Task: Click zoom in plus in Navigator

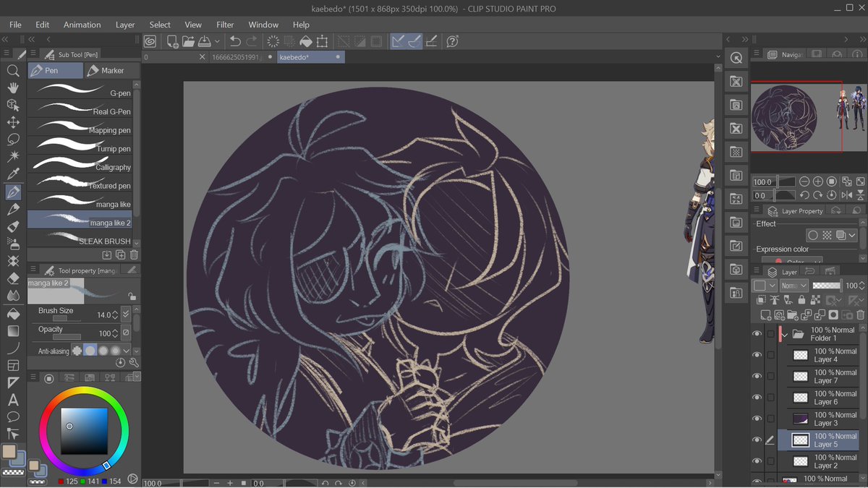Action: pyautogui.click(x=817, y=181)
